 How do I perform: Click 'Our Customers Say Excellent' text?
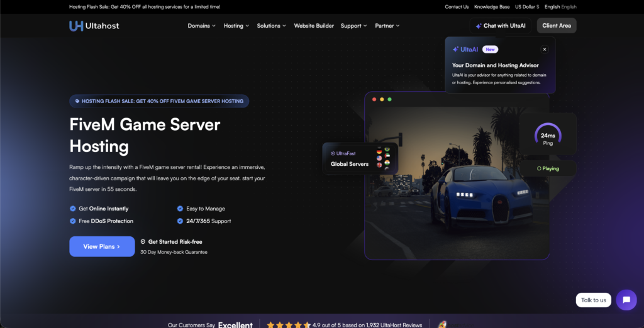[x=210, y=325]
